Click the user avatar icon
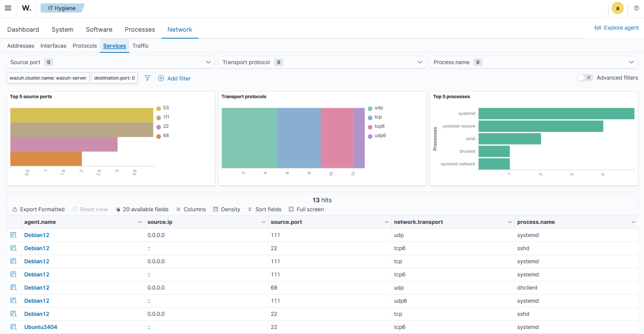The image size is (644, 334). 617,8
